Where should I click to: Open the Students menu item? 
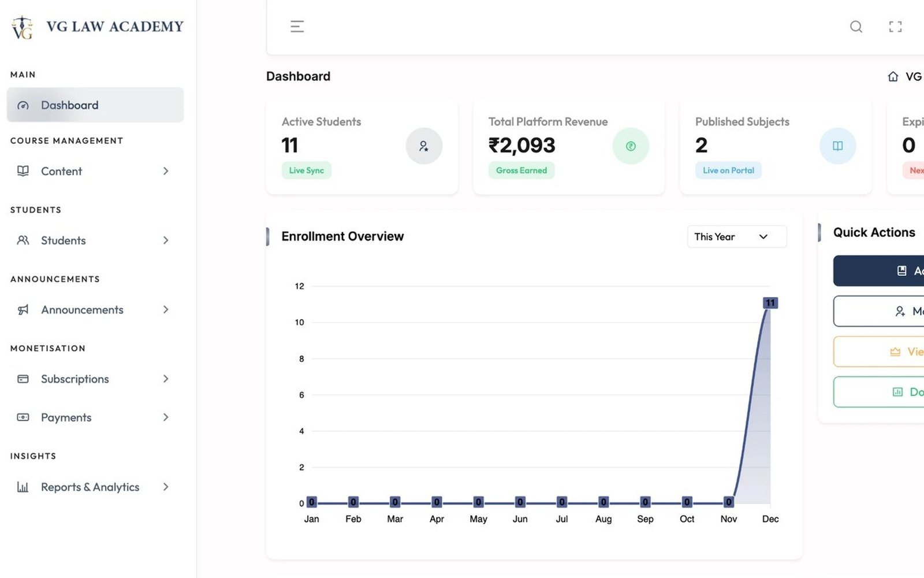[95, 240]
